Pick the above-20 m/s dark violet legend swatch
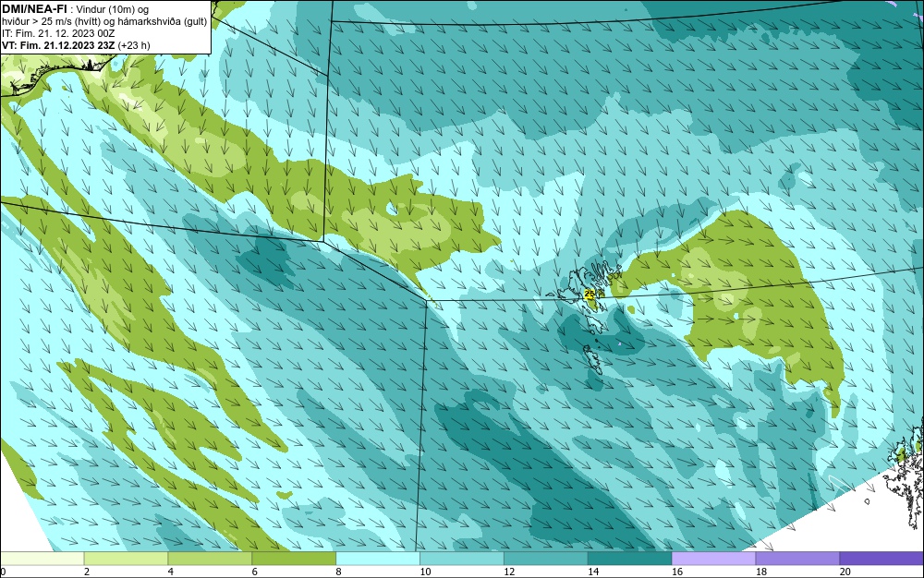The height and width of the screenshot is (578, 924). tap(881, 559)
